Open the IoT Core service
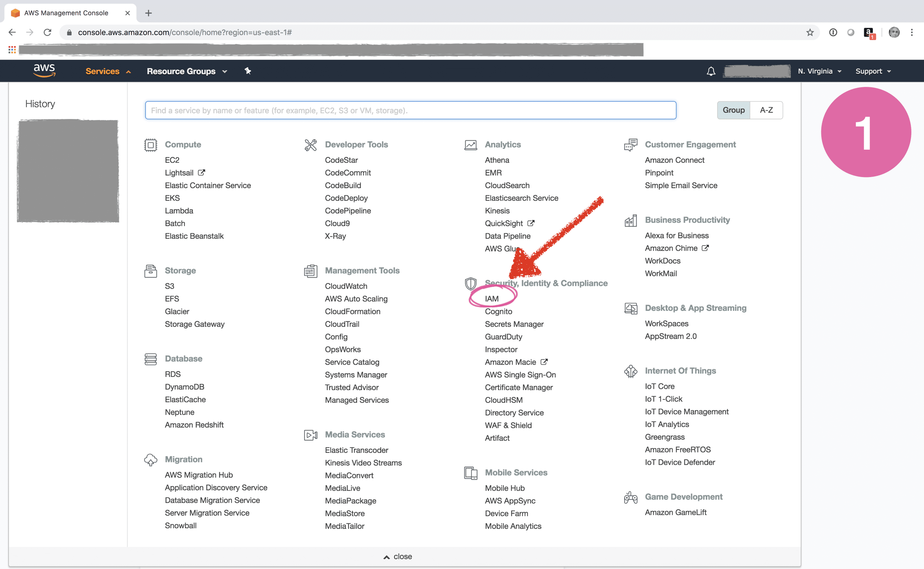This screenshot has height=569, width=924. (659, 386)
